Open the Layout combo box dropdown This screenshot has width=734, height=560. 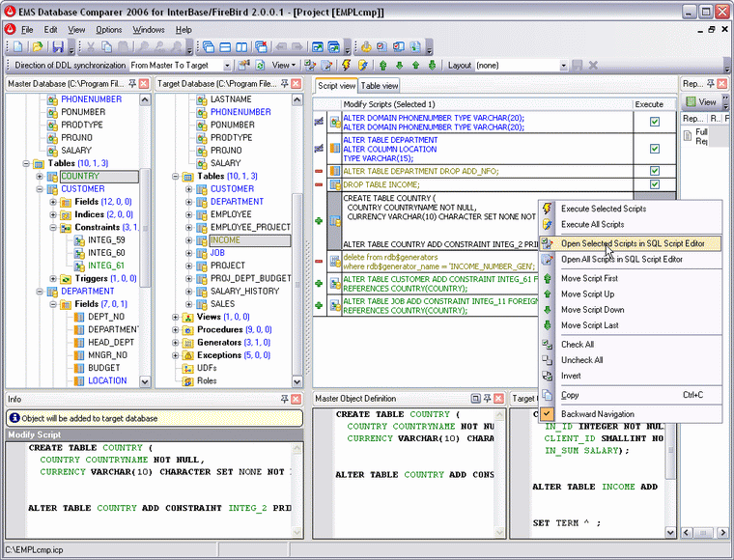[x=564, y=66]
